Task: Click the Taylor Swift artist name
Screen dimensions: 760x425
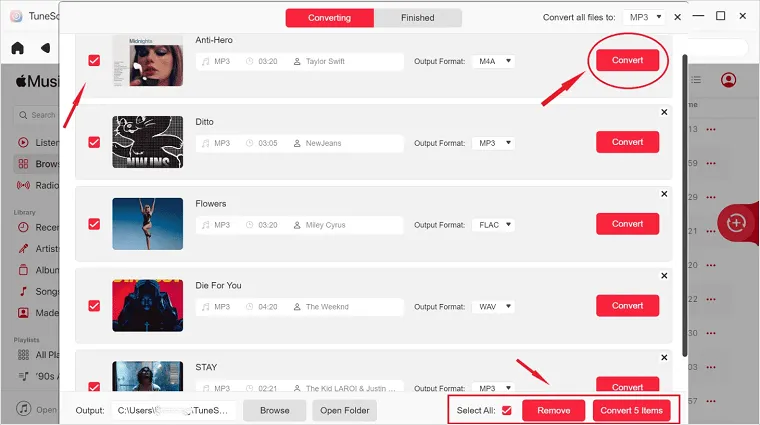Action: (x=325, y=61)
